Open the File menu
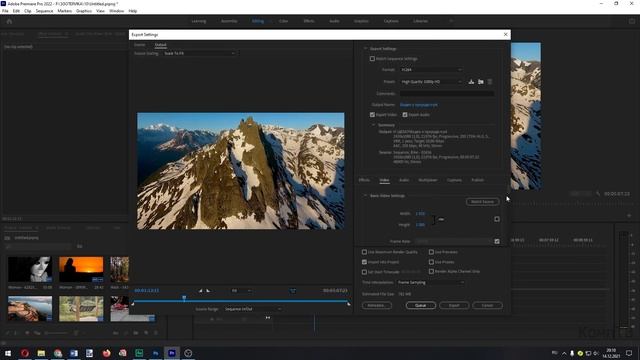Screen dimensions: 640x360 5,11
